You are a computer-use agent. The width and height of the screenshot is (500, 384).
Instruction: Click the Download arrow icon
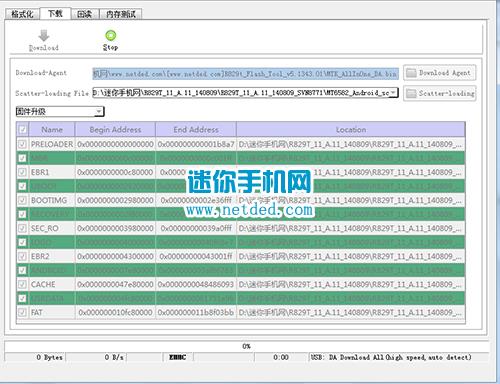tap(44, 36)
